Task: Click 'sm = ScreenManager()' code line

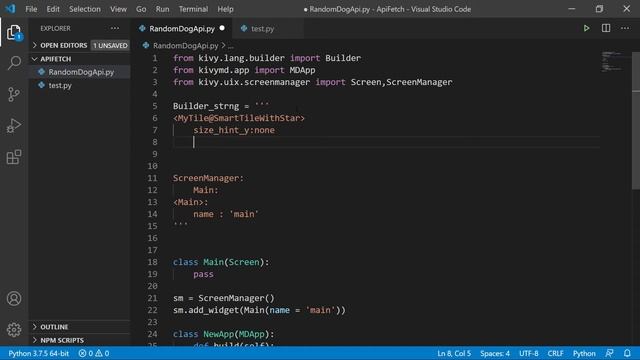Action: tap(224, 298)
